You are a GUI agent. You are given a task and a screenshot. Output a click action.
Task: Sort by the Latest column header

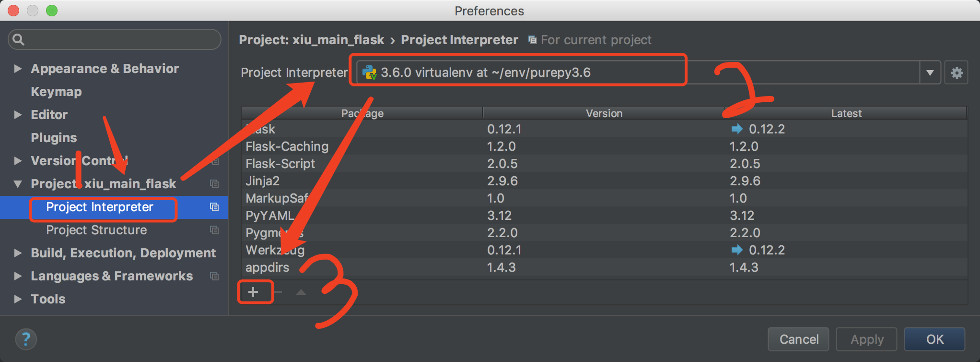[846, 113]
